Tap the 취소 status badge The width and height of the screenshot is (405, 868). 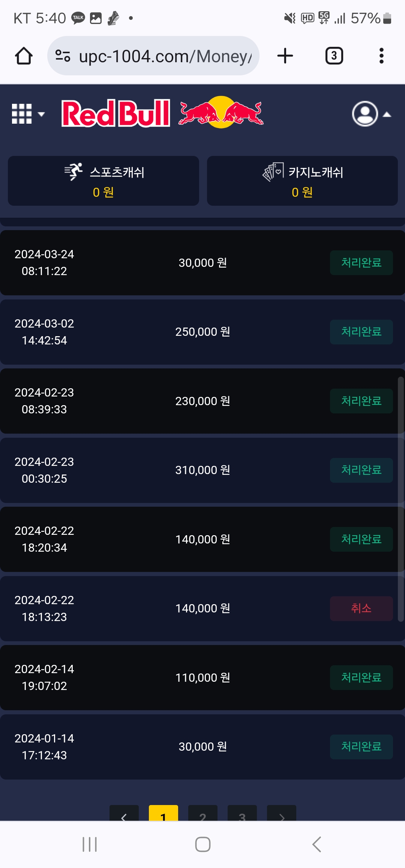[361, 608]
